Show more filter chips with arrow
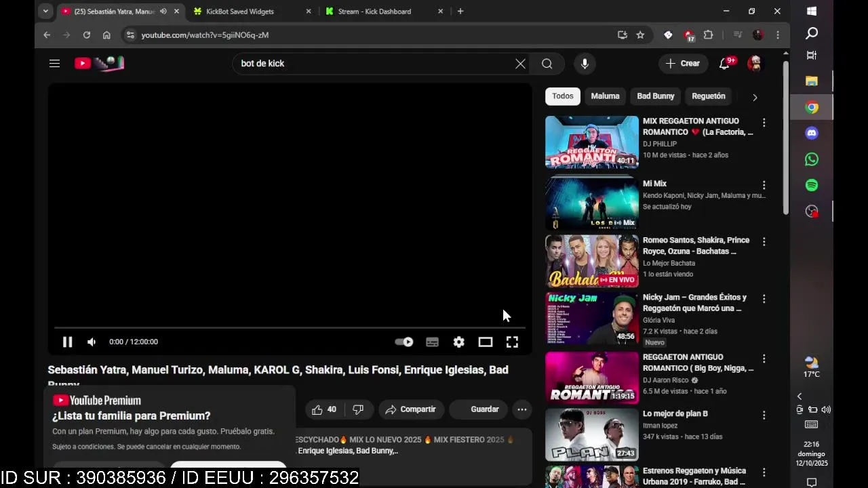The image size is (868, 488). (755, 97)
